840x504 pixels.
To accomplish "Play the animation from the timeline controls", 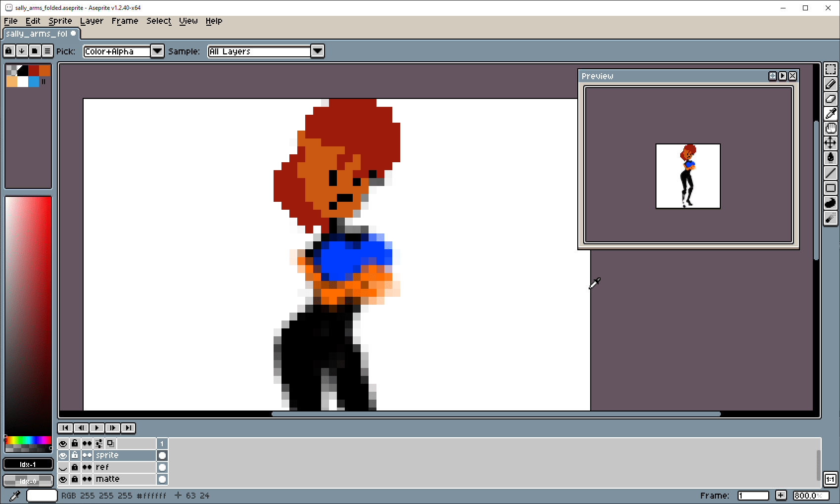I will pos(97,428).
